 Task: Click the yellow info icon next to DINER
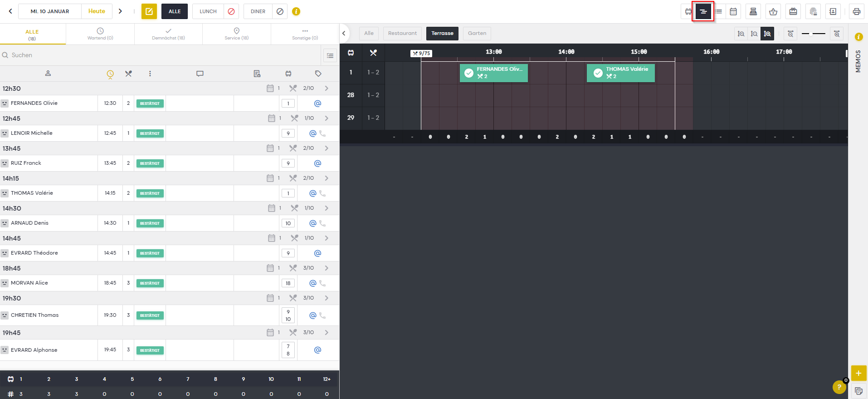[x=296, y=11]
